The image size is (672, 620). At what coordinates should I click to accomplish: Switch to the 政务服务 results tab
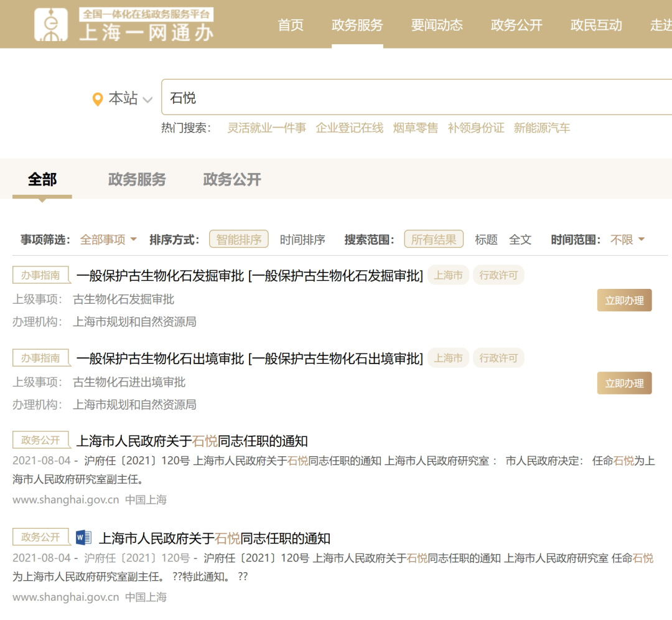tap(137, 179)
